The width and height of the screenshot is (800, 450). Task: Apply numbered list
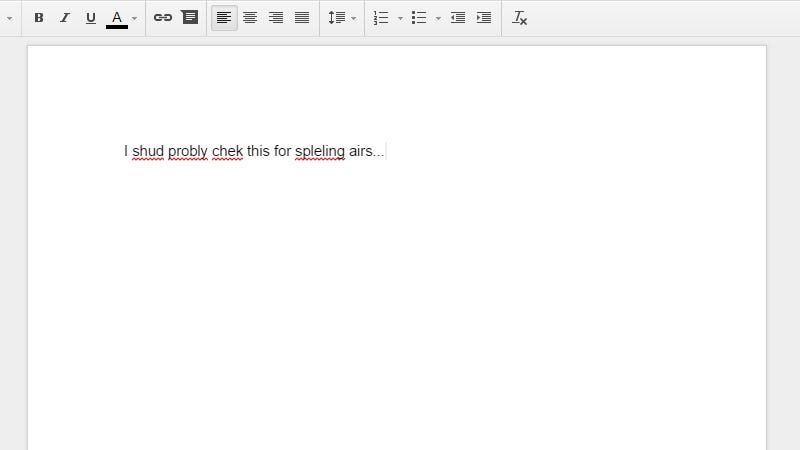point(381,18)
